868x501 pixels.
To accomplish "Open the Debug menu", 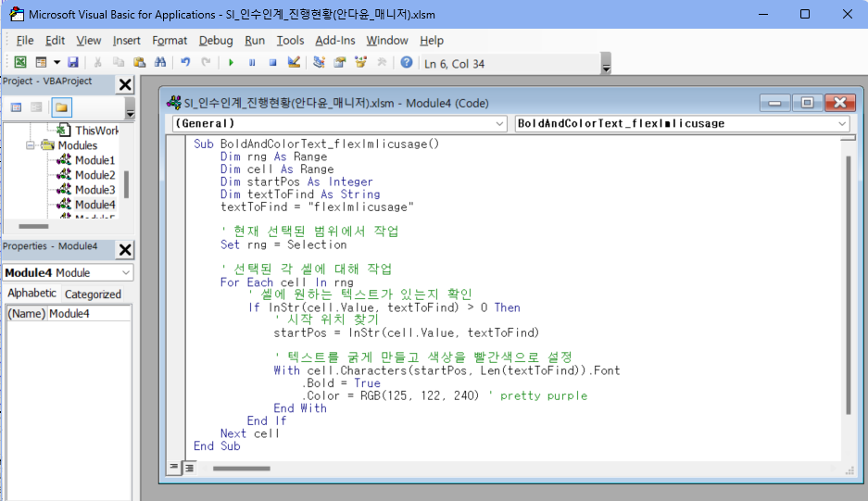I will 216,41.
